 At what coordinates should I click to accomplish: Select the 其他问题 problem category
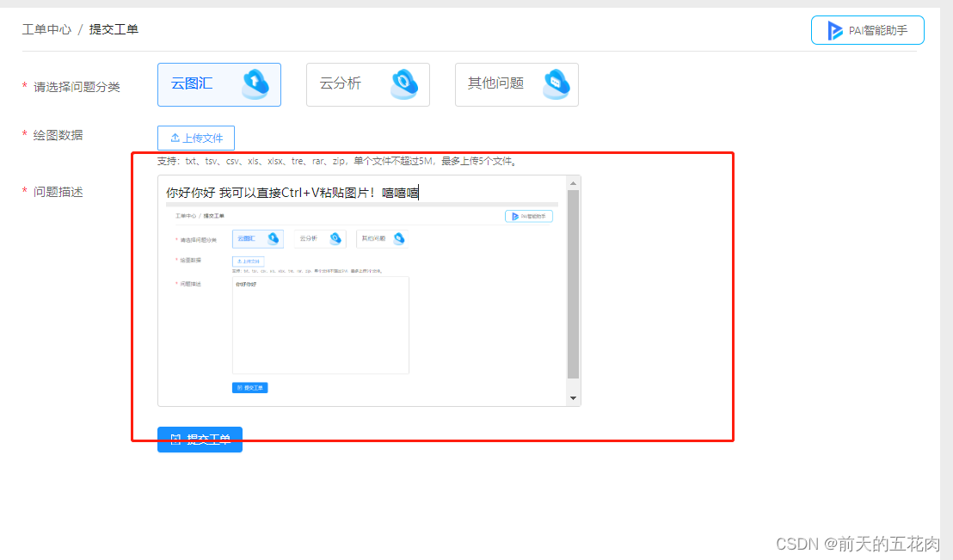click(516, 83)
